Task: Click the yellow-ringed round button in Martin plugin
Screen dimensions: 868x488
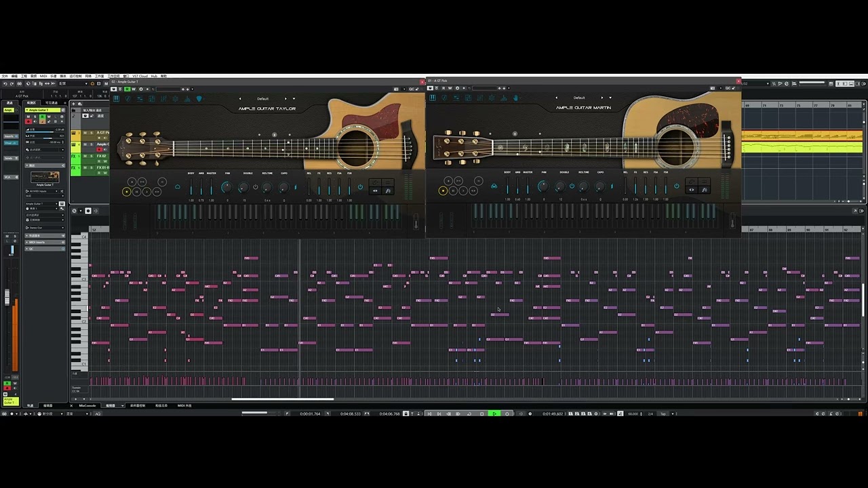Action: 443,191
